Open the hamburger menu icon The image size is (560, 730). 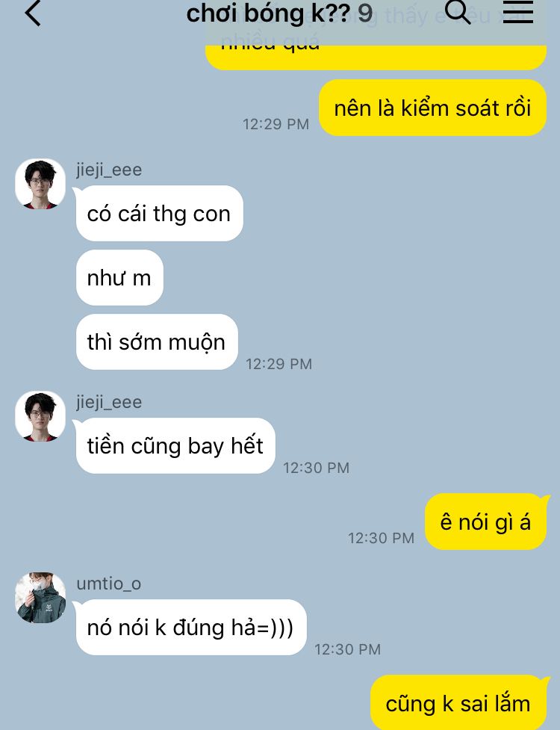517,11
